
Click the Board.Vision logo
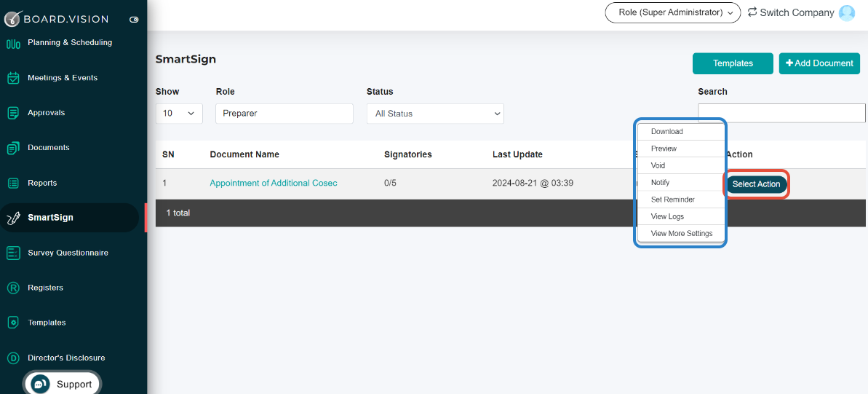click(57, 19)
